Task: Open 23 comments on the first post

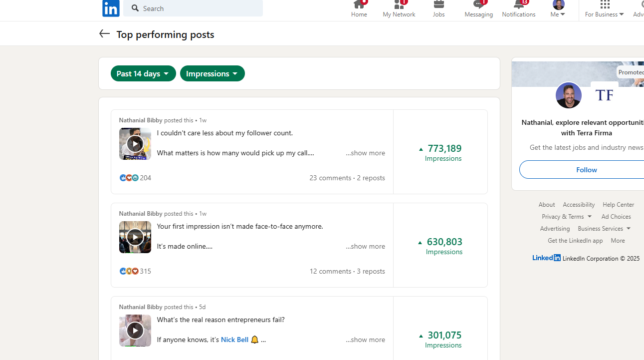Action: click(330, 178)
